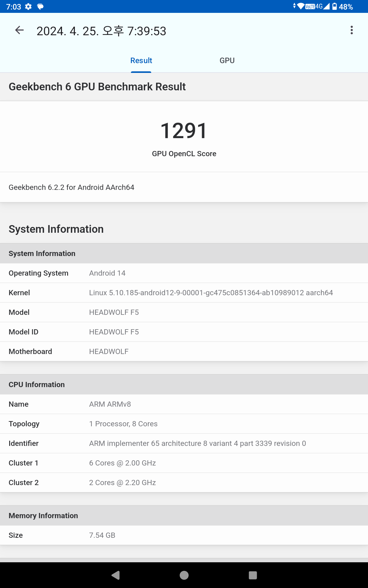The width and height of the screenshot is (368, 588).
Task: Tap Android recent apps button
Action: point(253,575)
